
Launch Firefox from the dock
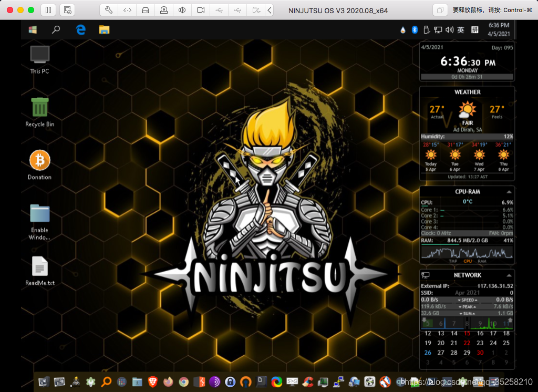tap(168, 381)
